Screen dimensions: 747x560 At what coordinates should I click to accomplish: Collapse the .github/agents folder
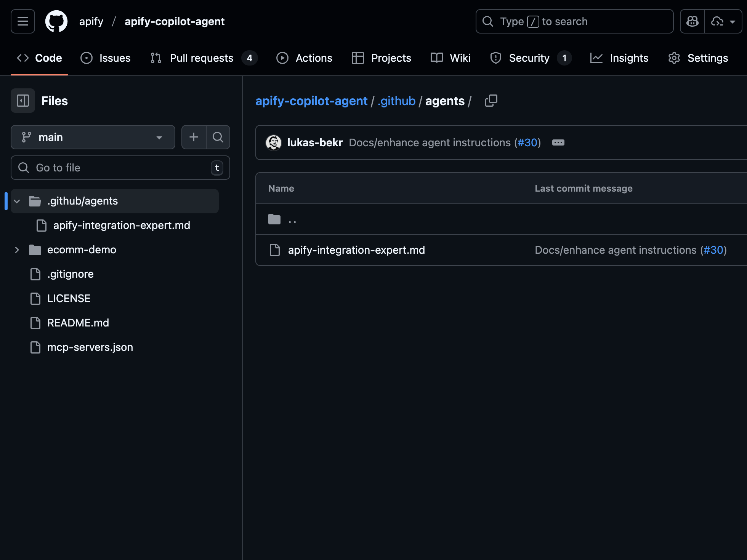click(x=17, y=201)
